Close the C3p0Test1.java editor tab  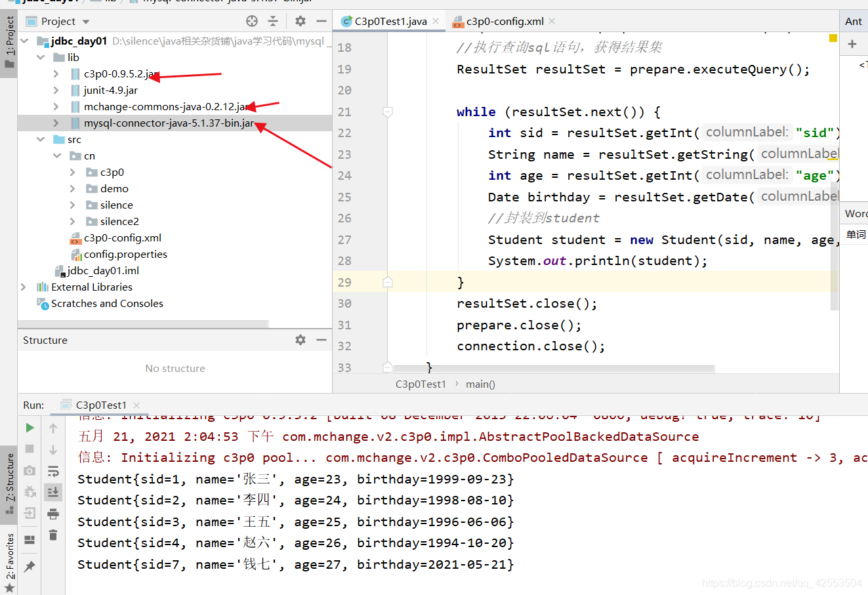[x=435, y=21]
